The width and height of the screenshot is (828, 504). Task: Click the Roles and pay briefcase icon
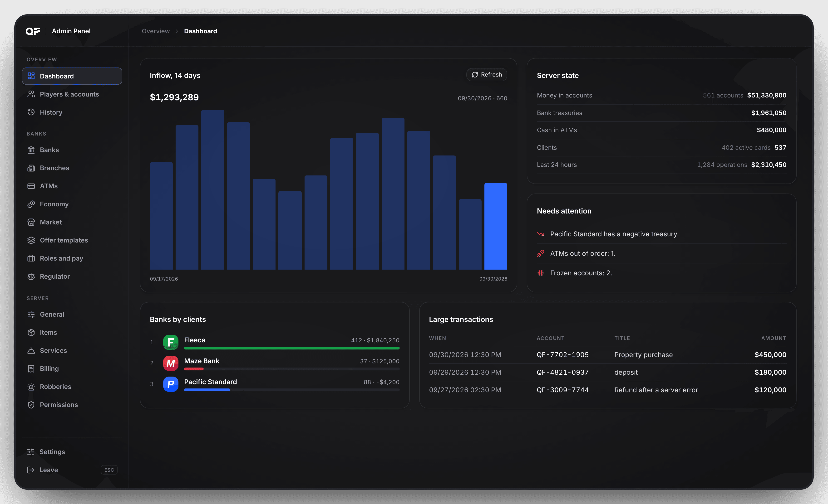(31, 258)
